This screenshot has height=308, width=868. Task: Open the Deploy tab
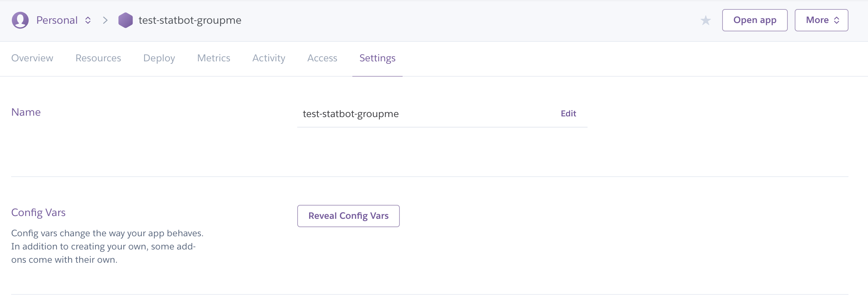(x=159, y=58)
